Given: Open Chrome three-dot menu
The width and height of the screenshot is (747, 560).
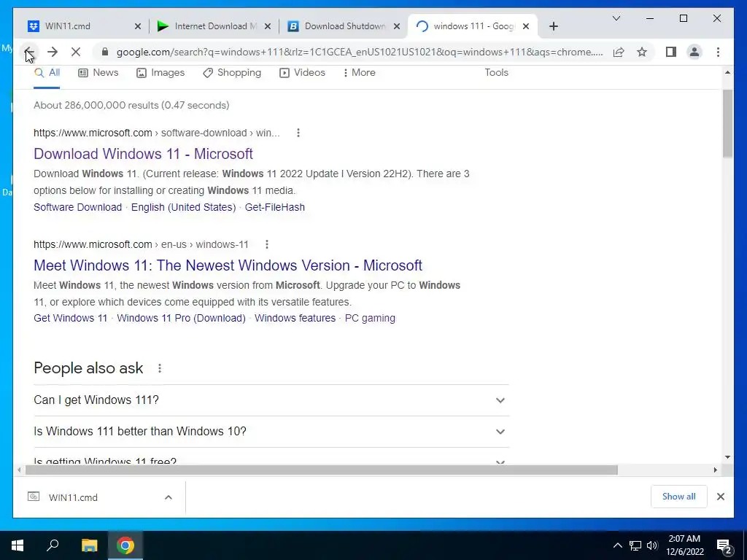Looking at the screenshot, I should 718,52.
